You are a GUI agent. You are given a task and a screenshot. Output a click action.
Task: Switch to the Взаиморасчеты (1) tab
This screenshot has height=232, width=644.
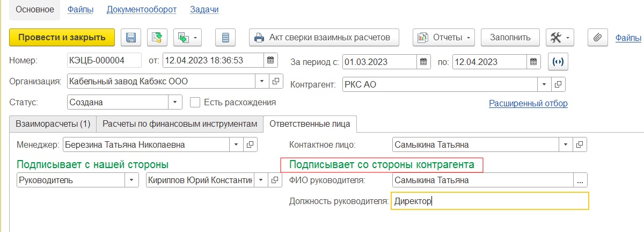tap(53, 124)
